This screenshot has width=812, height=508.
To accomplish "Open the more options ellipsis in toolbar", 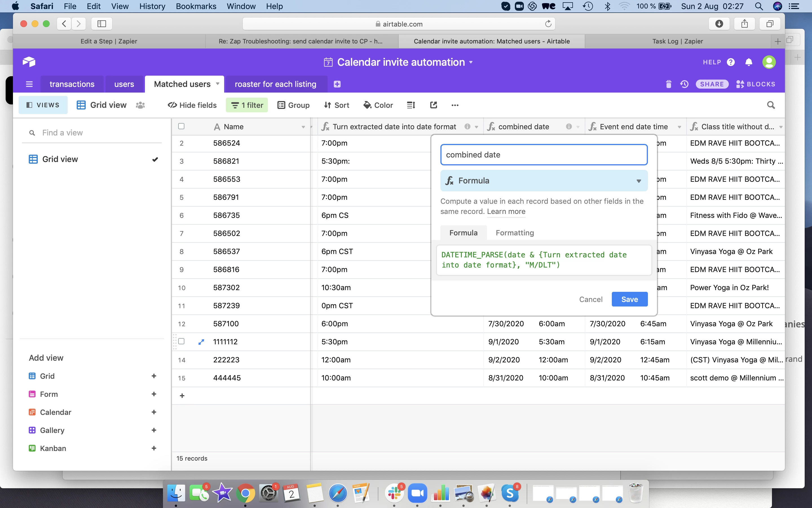I will click(455, 105).
